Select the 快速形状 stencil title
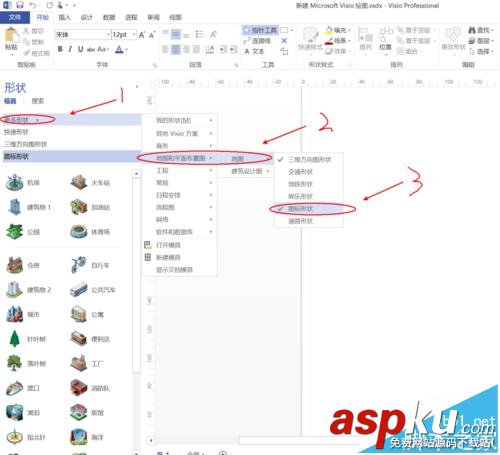The image size is (500, 455). [17, 132]
